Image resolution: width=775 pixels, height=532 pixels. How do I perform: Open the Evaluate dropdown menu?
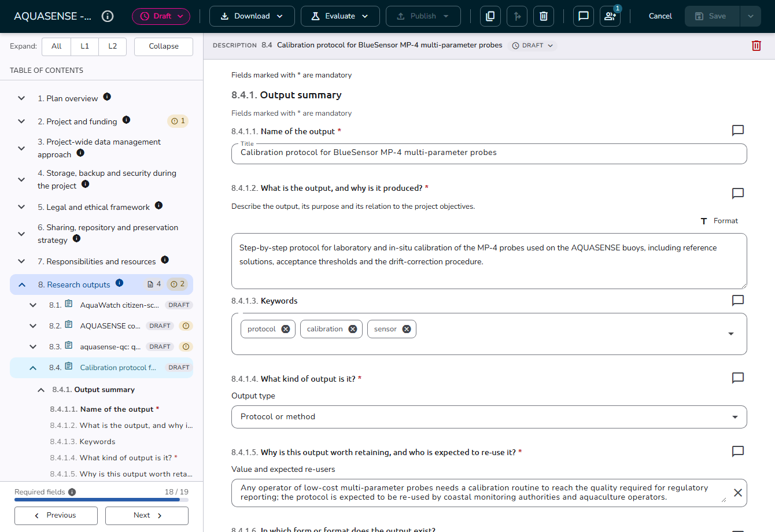[340, 16]
